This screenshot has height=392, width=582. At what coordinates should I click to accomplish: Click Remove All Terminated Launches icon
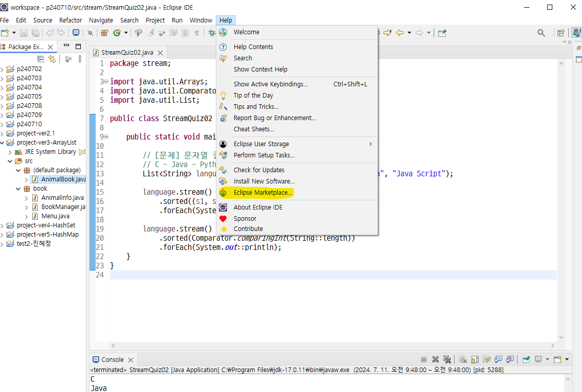pyautogui.click(x=447, y=359)
